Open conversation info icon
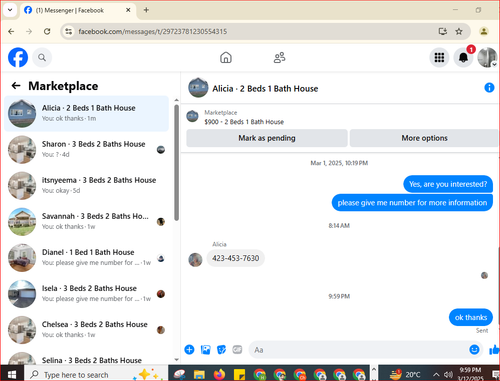Image resolution: width=500 pixels, height=381 pixels. 489,88
